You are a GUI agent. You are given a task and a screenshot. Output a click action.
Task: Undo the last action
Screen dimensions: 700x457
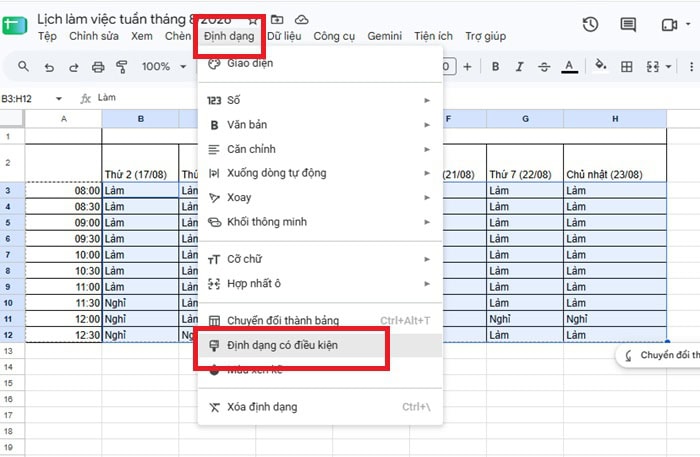[49, 67]
